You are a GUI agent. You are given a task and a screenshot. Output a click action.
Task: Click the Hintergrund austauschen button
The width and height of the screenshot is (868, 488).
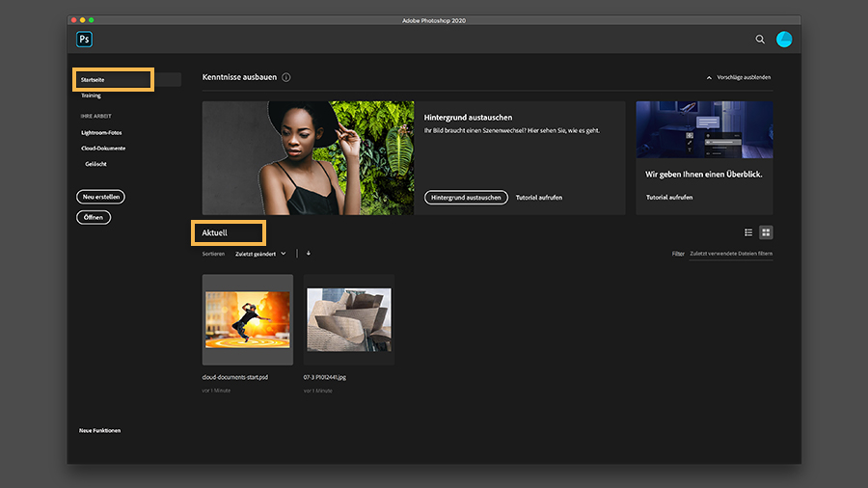pyautogui.click(x=466, y=198)
